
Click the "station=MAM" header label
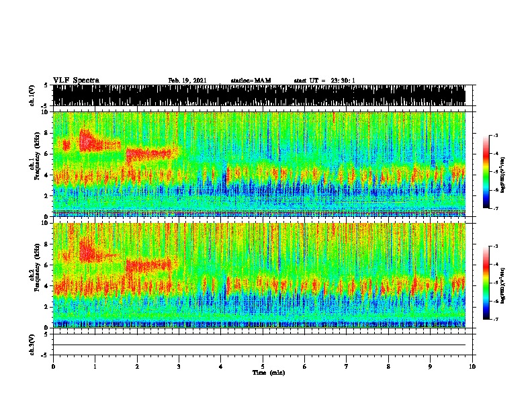click(251, 81)
